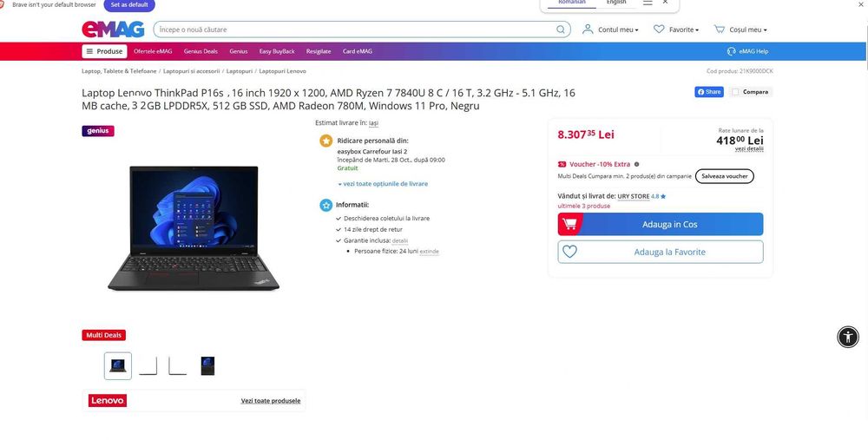Image resolution: width=868 pixels, height=440 pixels.
Task: Click the search magnifier icon
Action: click(x=560, y=30)
